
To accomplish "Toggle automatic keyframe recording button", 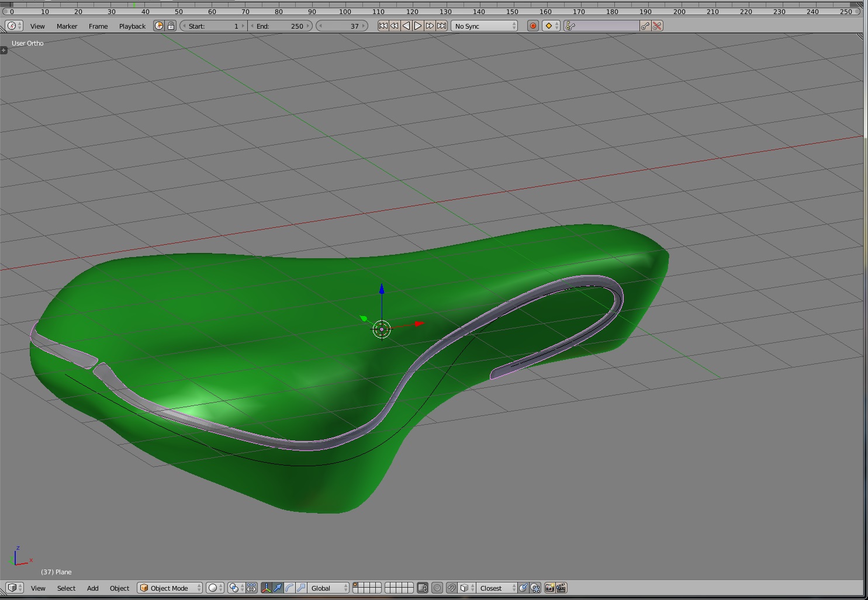I will [533, 26].
